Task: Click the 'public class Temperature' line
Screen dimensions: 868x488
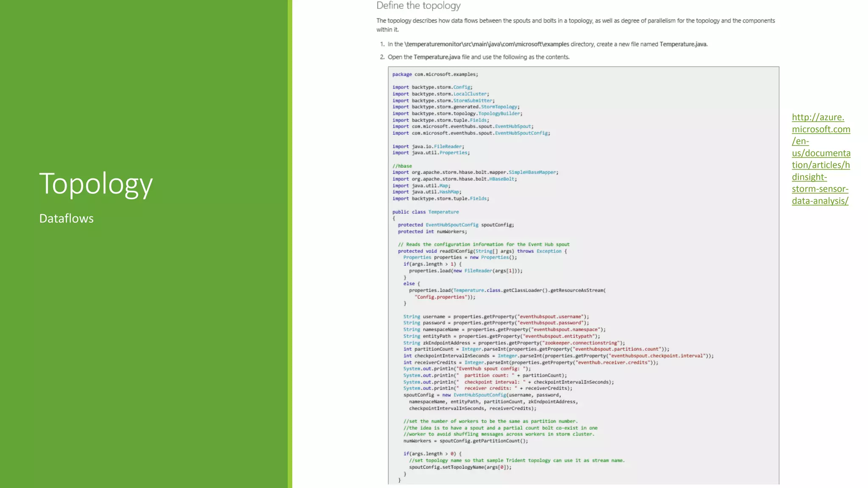Action: click(425, 212)
